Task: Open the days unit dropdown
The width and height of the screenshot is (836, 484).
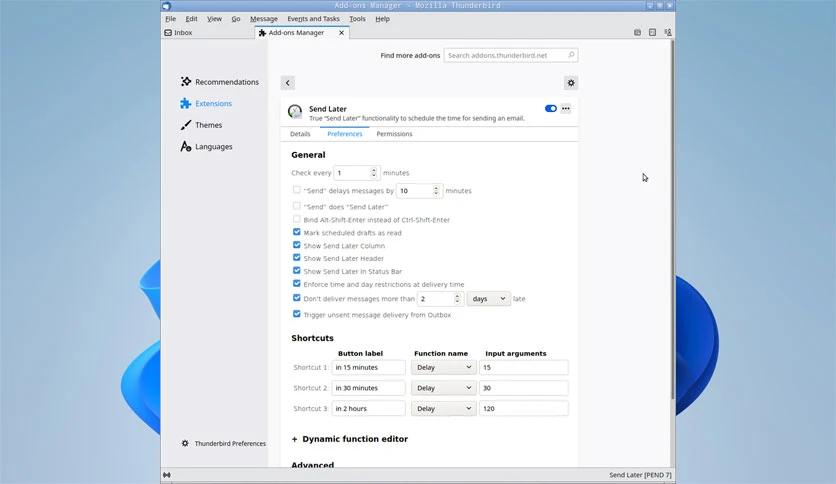Action: point(488,298)
